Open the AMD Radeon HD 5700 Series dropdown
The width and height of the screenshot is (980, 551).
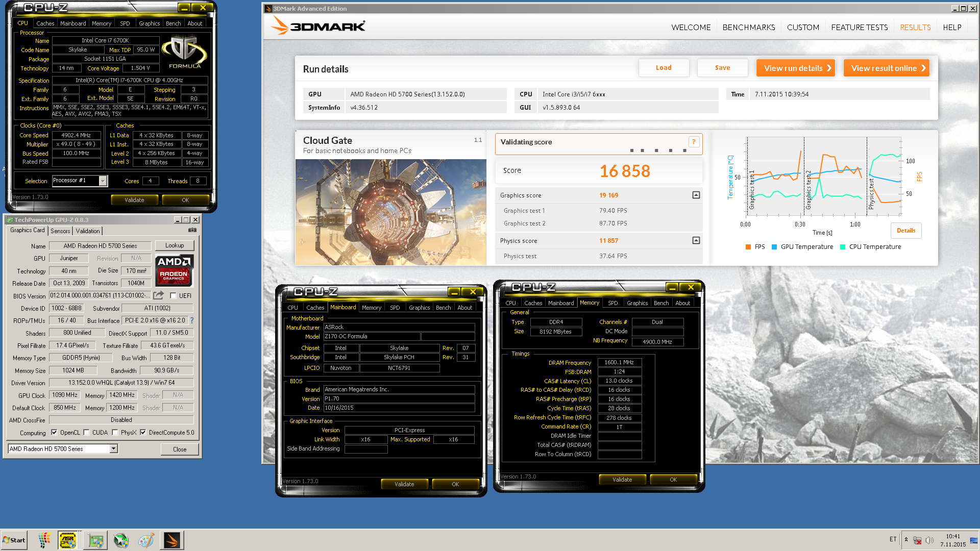[x=114, y=448]
